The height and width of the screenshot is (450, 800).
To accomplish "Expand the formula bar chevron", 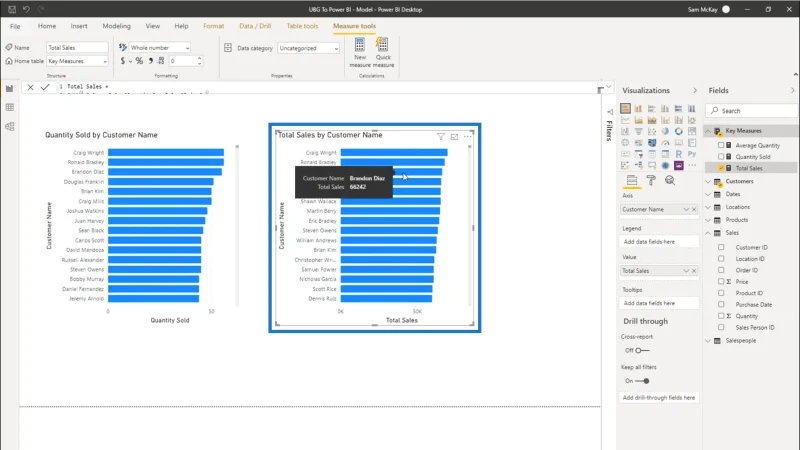I will pos(609,87).
